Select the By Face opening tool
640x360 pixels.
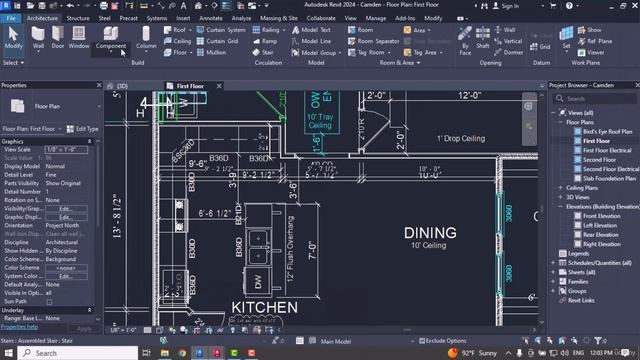tap(465, 40)
